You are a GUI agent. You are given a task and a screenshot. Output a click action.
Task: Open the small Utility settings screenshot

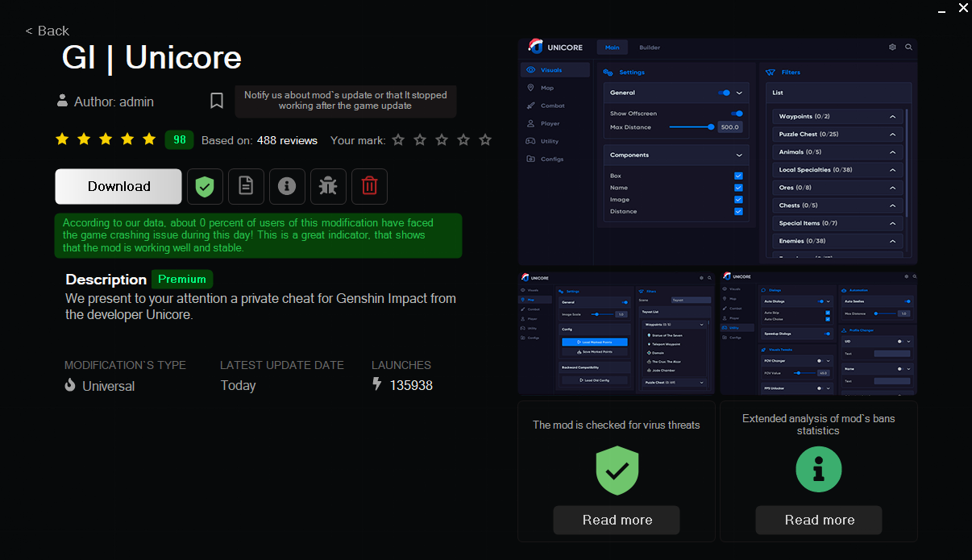point(819,333)
